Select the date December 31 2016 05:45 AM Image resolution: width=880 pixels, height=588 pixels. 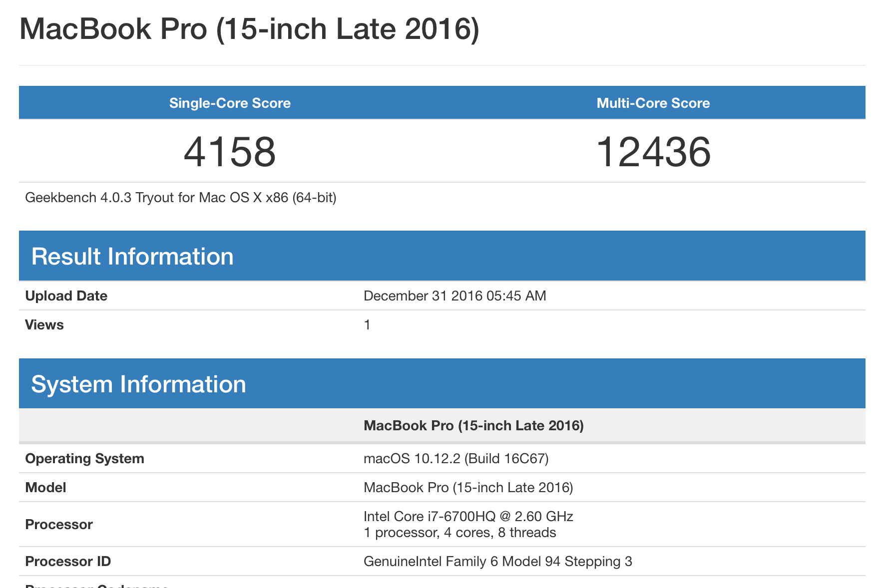coord(455,296)
